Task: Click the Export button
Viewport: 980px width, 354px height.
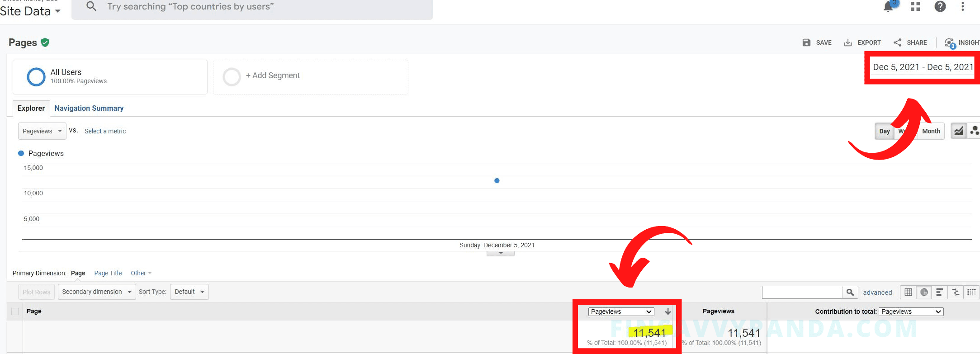Action: [x=862, y=42]
